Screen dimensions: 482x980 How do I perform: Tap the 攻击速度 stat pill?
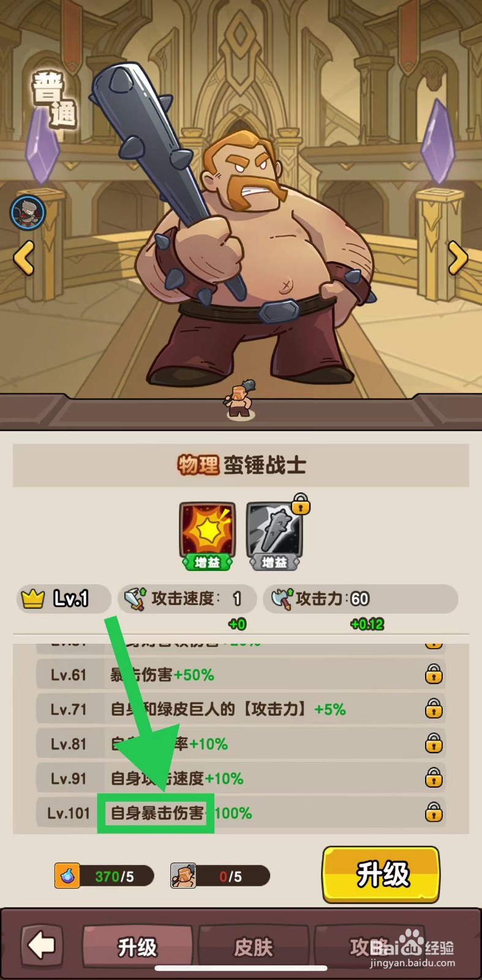(187, 598)
